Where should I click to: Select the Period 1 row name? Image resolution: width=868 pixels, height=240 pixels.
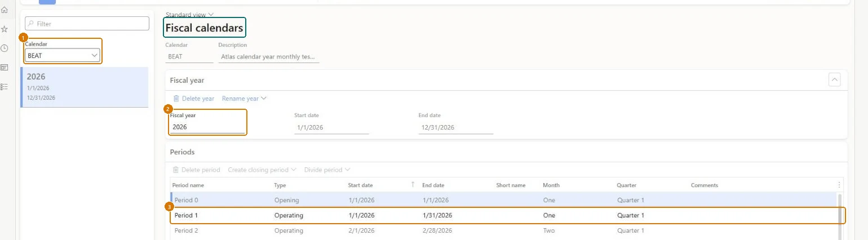(186, 215)
